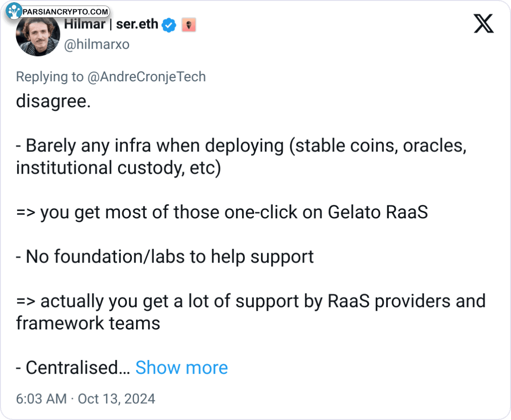Click the truncated 'Centralised…' text
This screenshot has width=511, height=420.
point(72,367)
